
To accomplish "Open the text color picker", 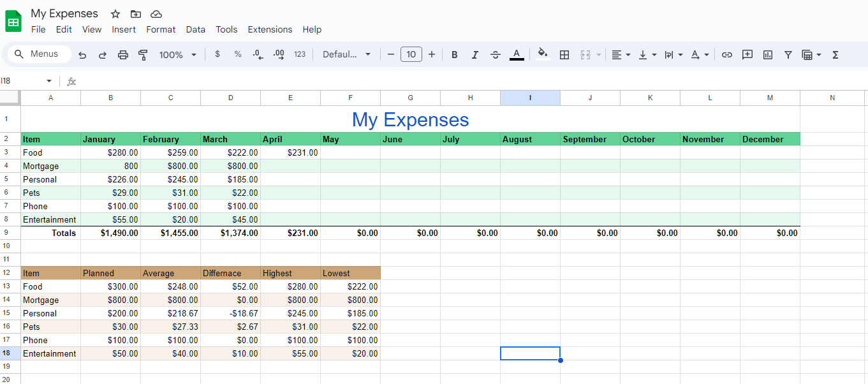I will [x=517, y=55].
